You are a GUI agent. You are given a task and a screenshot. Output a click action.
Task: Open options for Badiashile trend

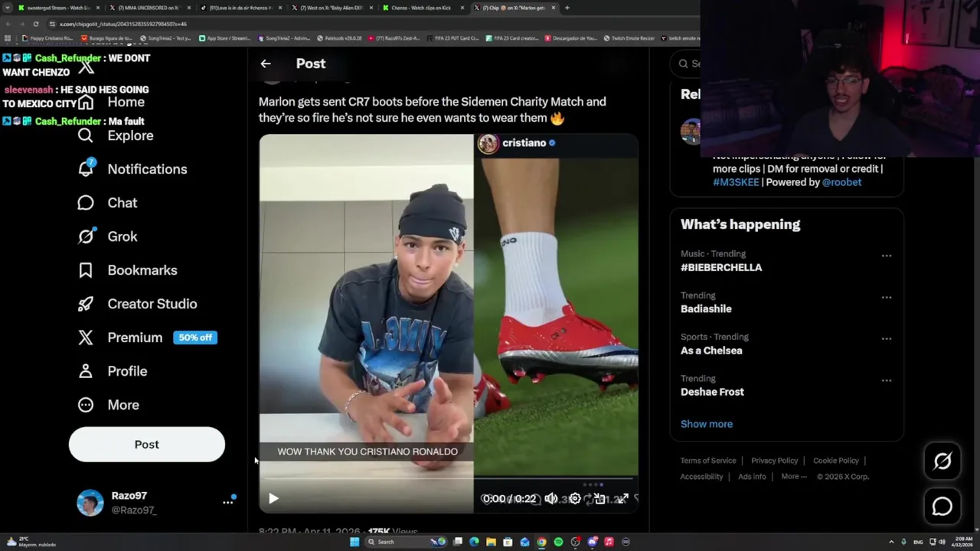pyautogui.click(x=886, y=297)
